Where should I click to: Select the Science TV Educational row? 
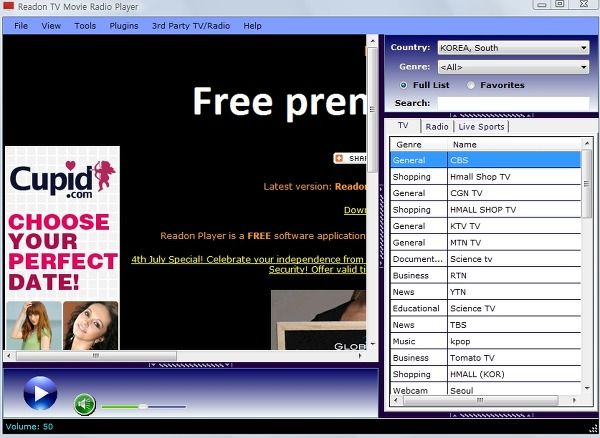[486, 308]
